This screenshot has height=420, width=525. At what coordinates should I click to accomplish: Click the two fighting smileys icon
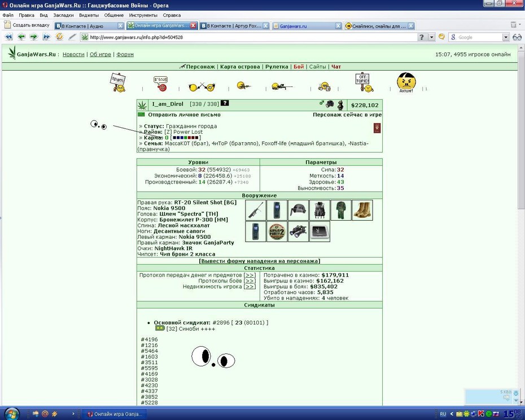[202, 87]
